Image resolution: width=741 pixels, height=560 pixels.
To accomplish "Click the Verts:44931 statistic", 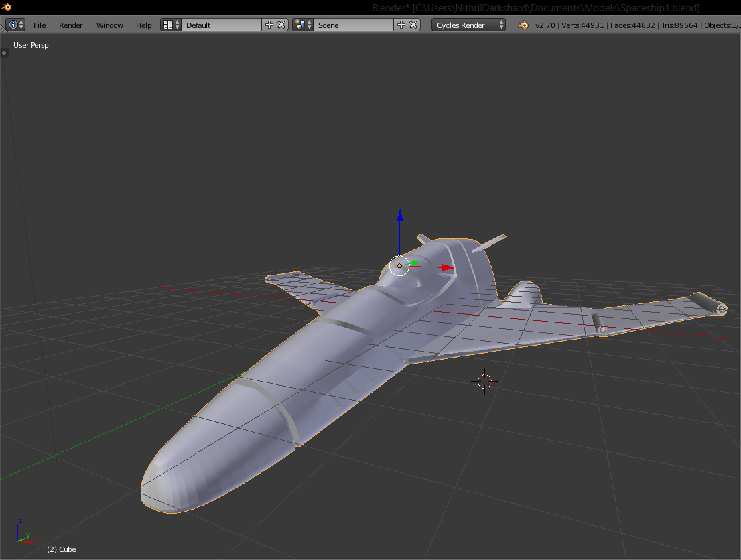I will (x=583, y=25).
